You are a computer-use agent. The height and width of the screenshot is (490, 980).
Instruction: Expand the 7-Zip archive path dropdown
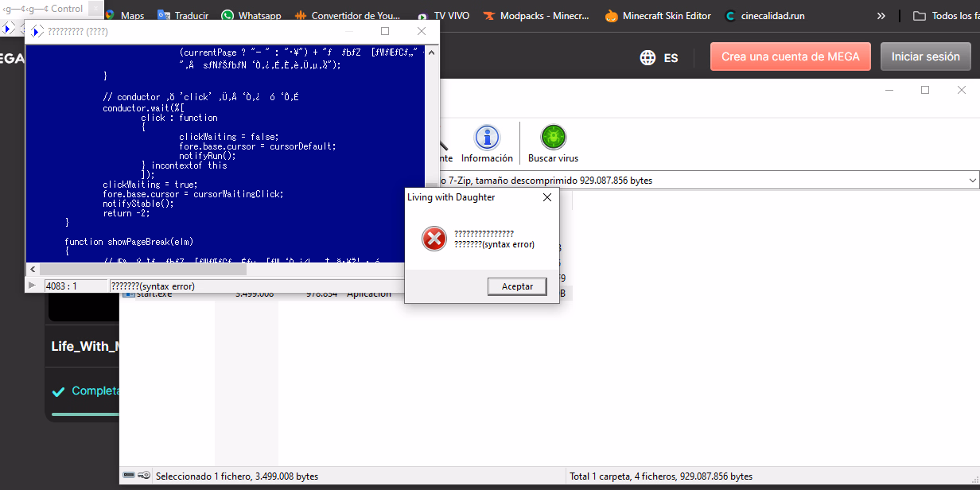point(972,181)
